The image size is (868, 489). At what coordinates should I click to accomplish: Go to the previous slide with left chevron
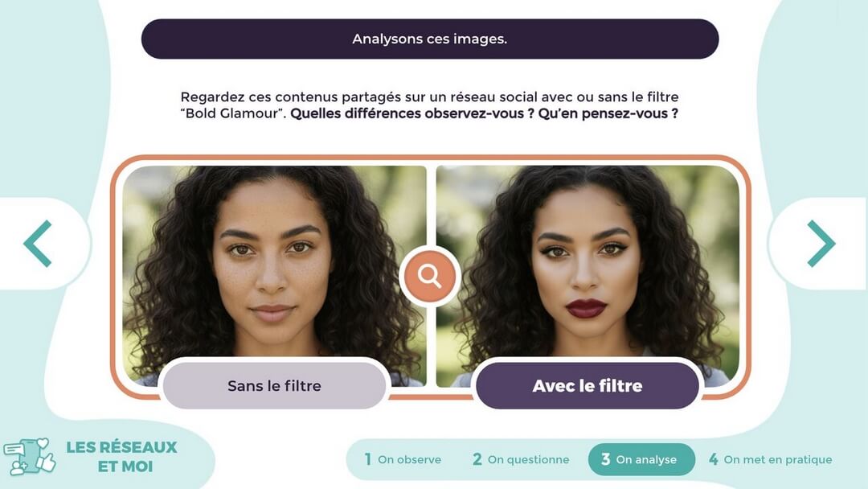coord(38,244)
